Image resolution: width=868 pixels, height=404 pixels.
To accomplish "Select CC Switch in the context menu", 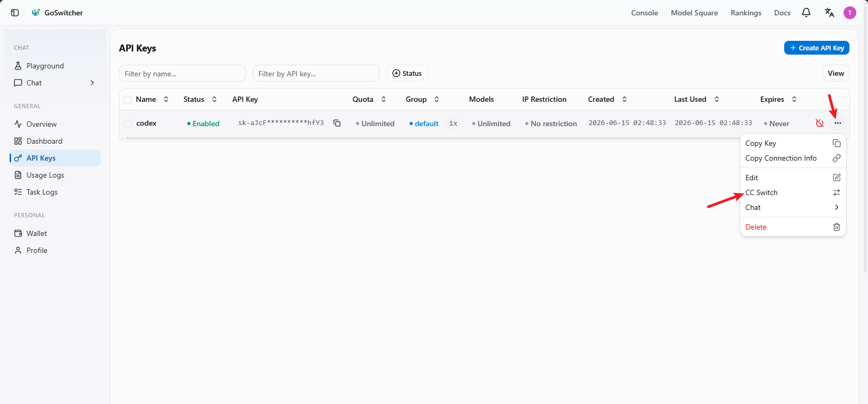I will pos(793,192).
